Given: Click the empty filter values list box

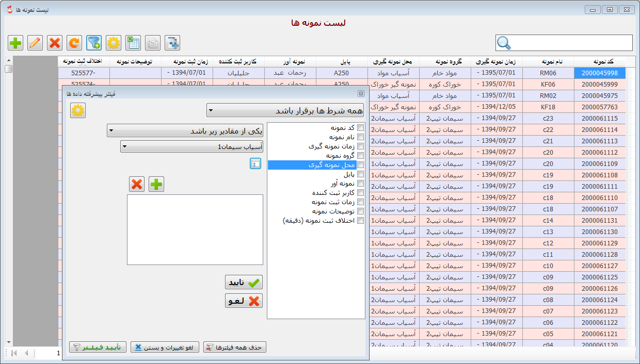Looking at the screenshot, I should coord(195,229).
